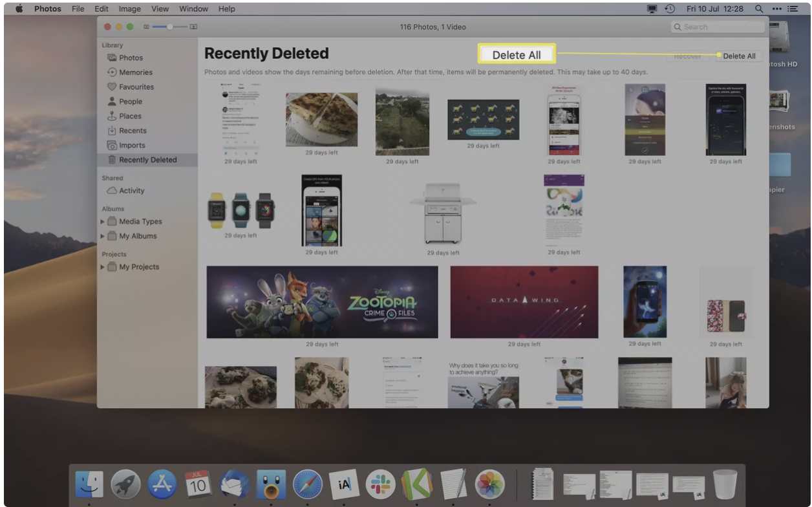The height and width of the screenshot is (507, 812).
Task: Launch Safari from the Dock
Action: coord(307,484)
